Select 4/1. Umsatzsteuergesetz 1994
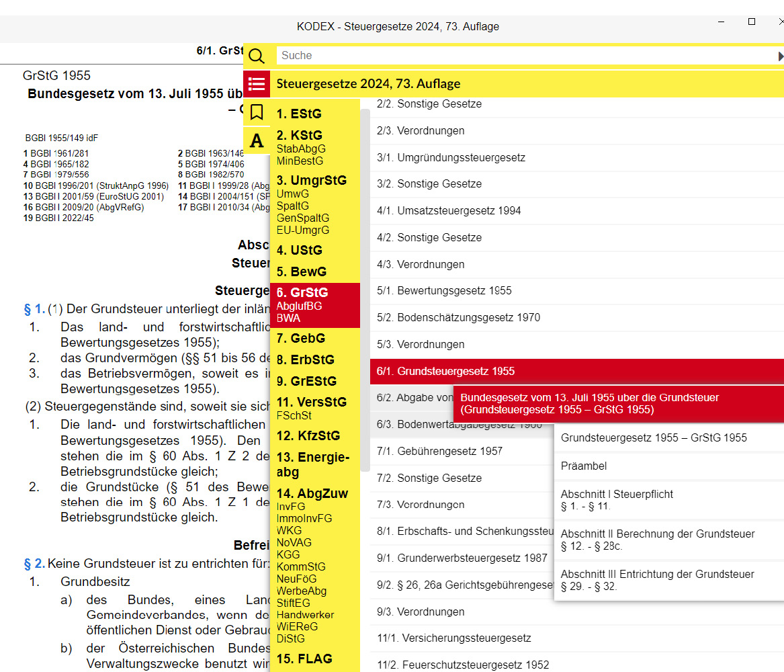784x672 pixels. coord(577,211)
